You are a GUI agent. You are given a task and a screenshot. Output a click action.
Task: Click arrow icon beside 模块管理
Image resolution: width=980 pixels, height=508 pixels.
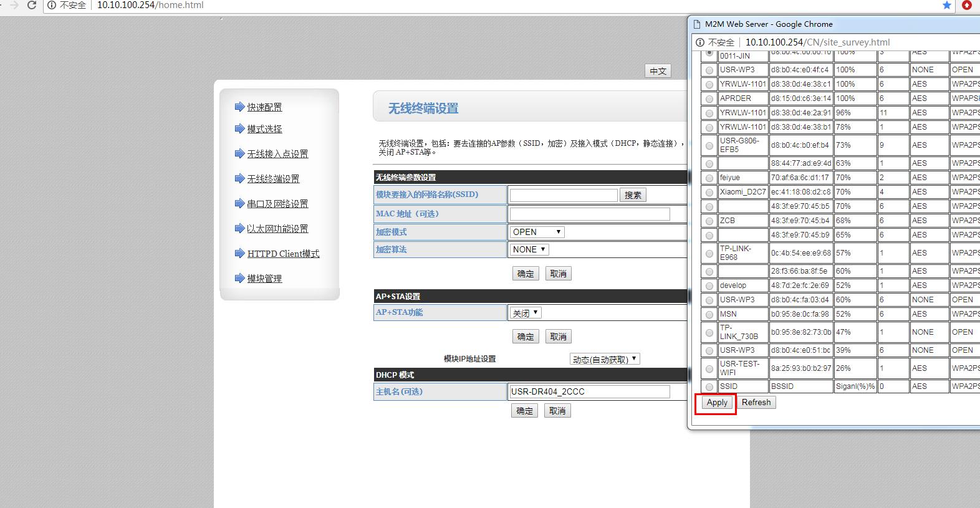[x=239, y=278]
